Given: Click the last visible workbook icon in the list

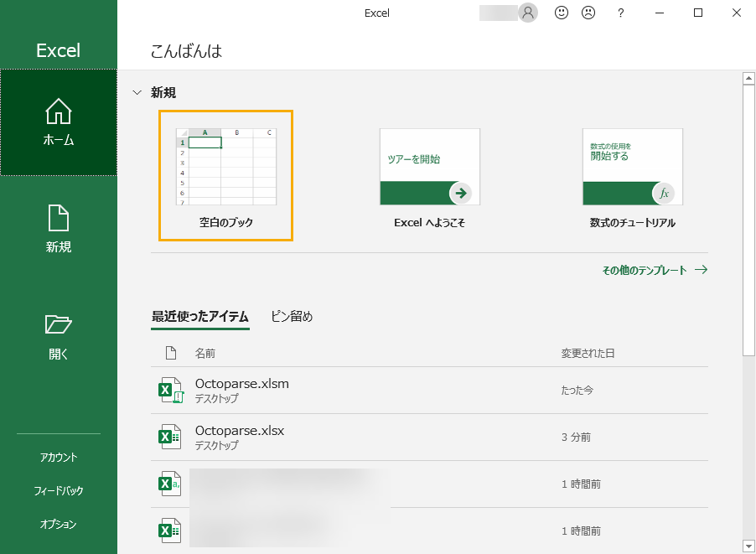Looking at the screenshot, I should coord(169,531).
